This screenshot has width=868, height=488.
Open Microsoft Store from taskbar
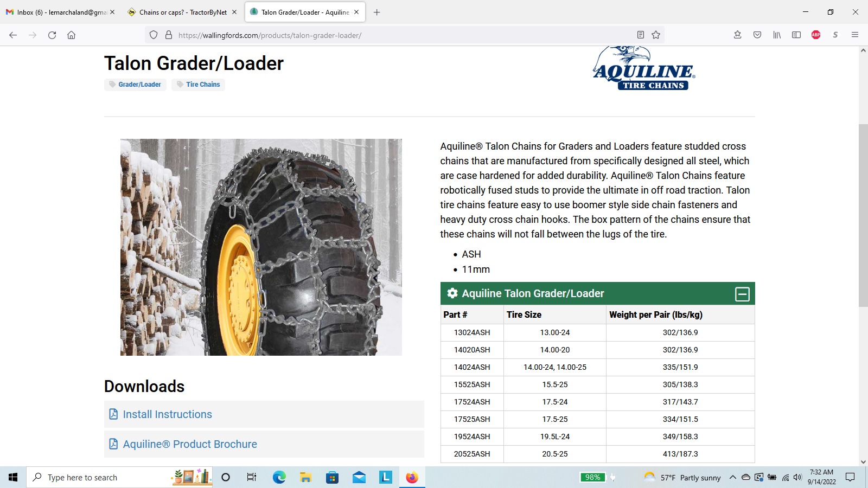pyautogui.click(x=332, y=477)
